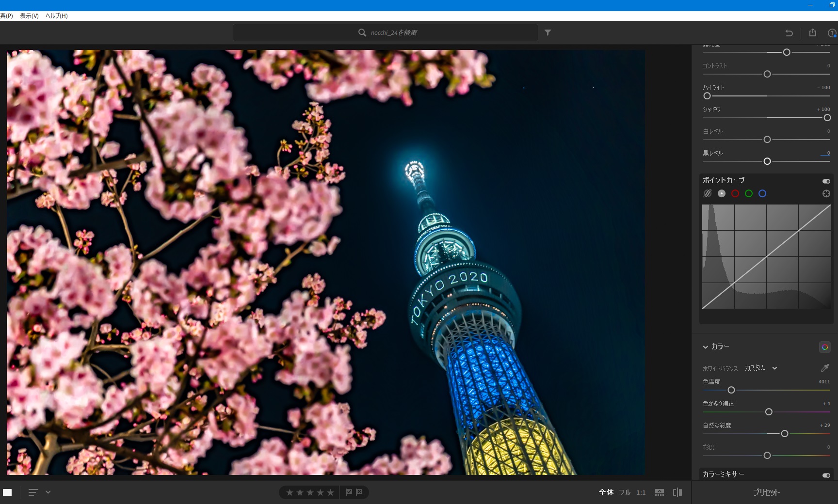This screenshot has height=504, width=838.
Task: Click the 自然な彩度 slider handle
Action: (x=785, y=434)
